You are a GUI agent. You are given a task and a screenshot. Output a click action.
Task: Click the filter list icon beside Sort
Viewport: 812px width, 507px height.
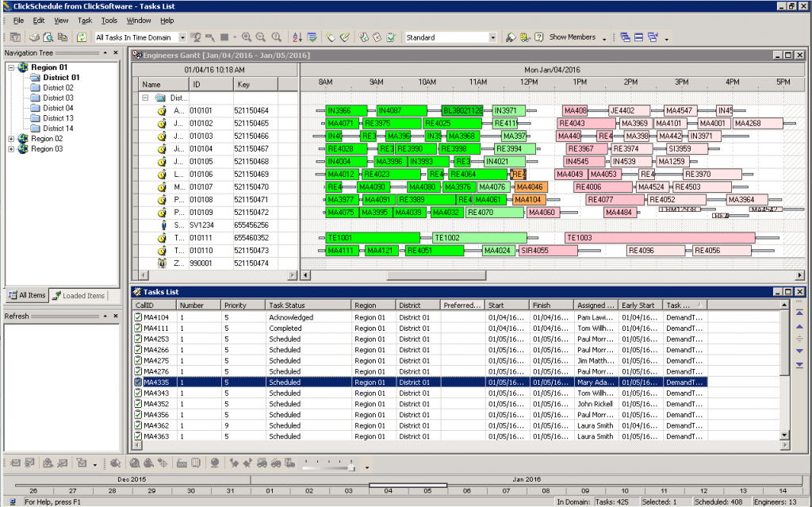312,37
